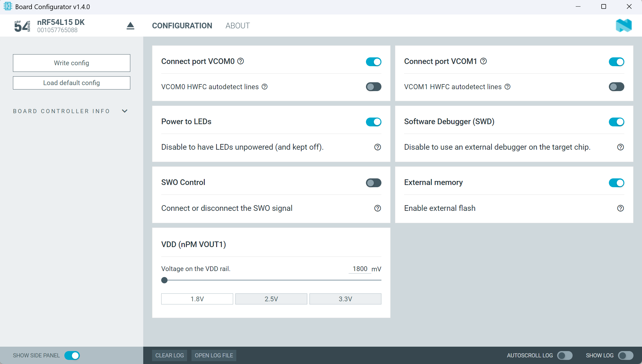Screen dimensions: 642x364
Task: Toggle Connect port VCOM1 switch
Action: click(616, 62)
